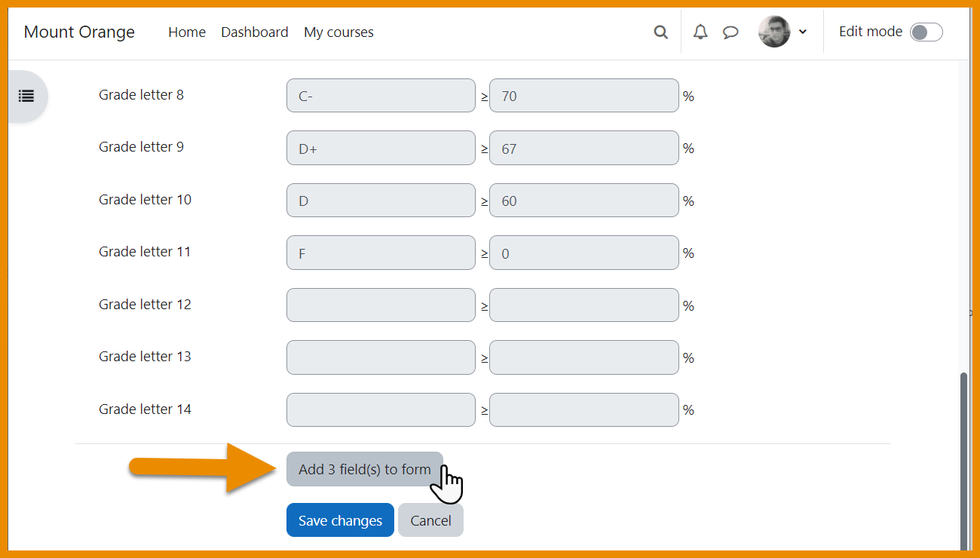This screenshot has height=558, width=980.
Task: Click the Save changes button
Action: (340, 520)
